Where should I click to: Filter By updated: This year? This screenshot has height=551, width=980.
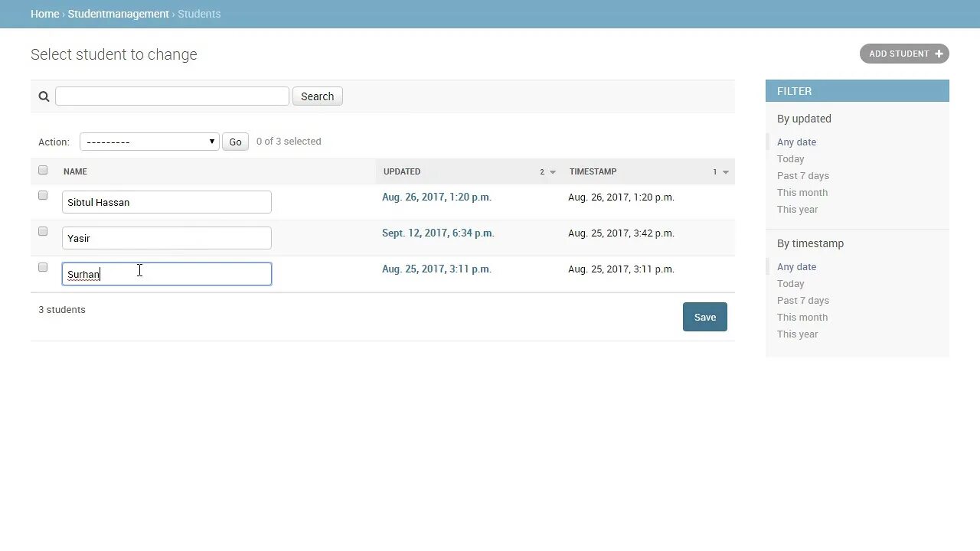point(797,209)
